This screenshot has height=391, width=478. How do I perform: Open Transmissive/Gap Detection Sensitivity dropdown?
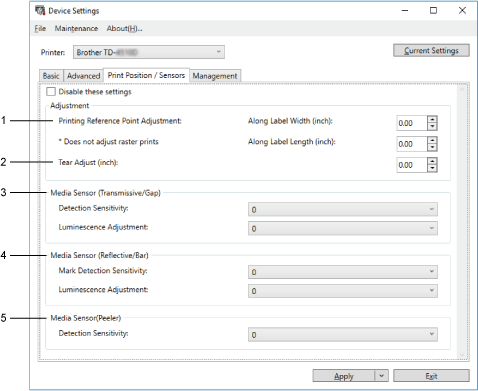(343, 210)
